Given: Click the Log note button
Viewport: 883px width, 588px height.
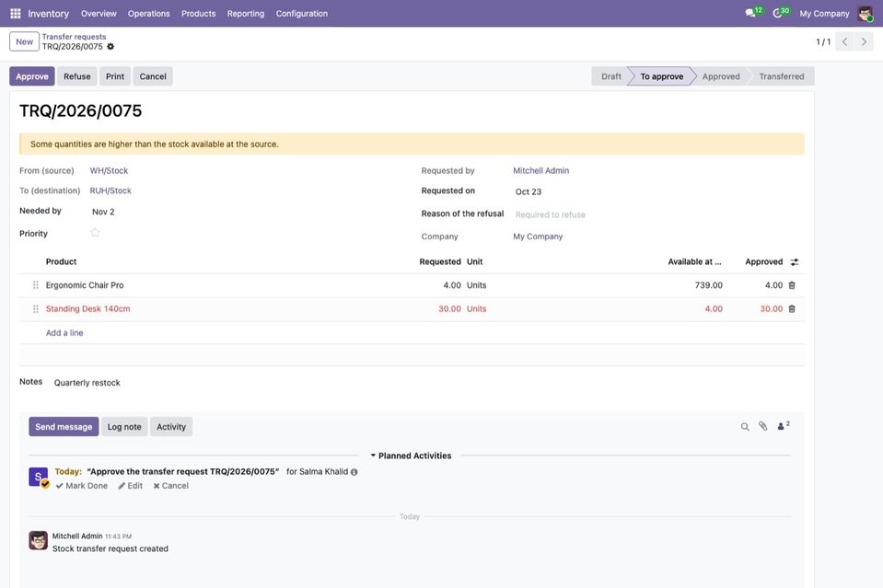Looking at the screenshot, I should (x=124, y=427).
